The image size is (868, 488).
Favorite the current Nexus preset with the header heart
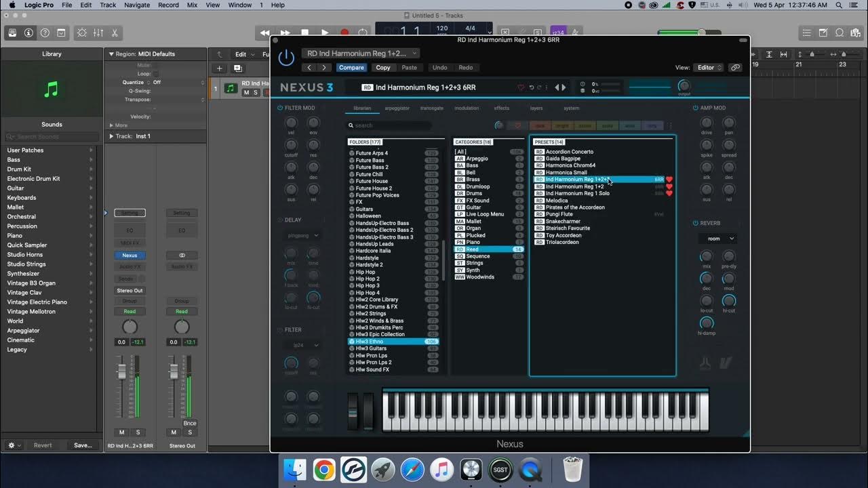[x=521, y=87]
